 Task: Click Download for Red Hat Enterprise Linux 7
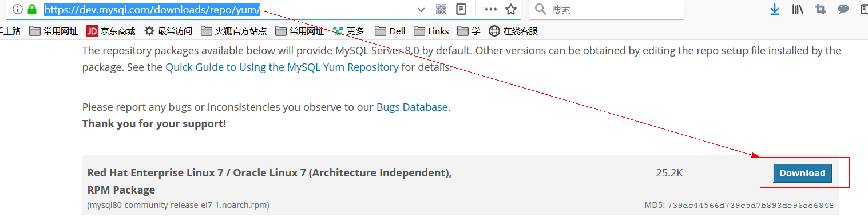pyautogui.click(x=803, y=173)
